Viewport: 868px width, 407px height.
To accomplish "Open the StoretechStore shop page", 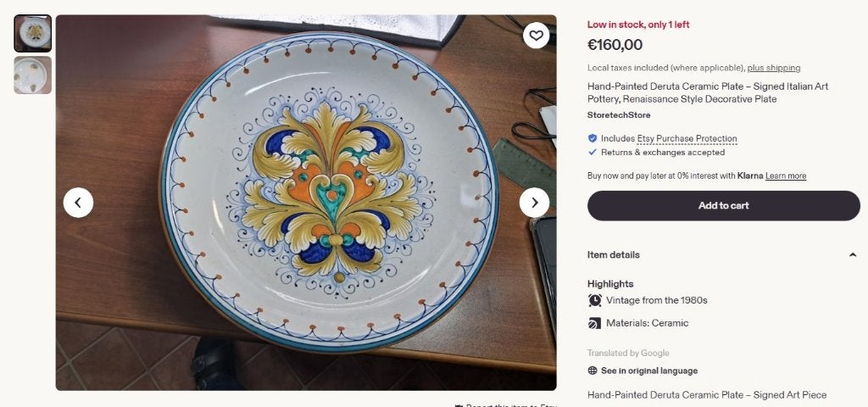I will tap(619, 115).
